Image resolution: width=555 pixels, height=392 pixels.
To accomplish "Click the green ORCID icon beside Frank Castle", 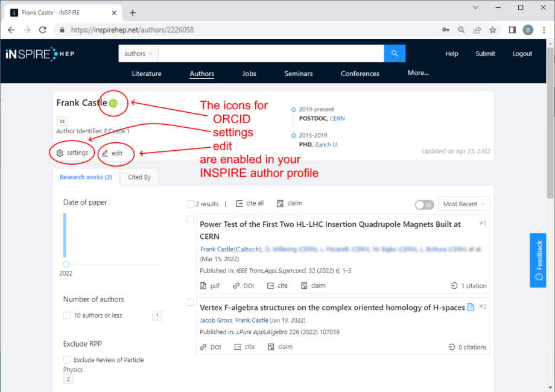I will click(x=113, y=103).
